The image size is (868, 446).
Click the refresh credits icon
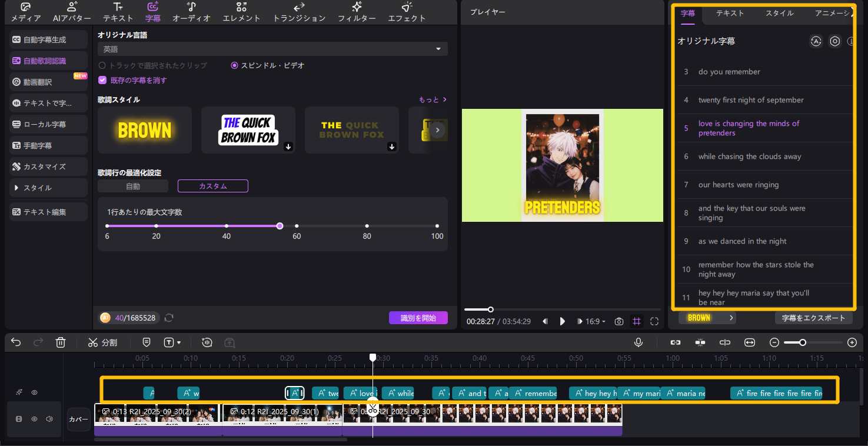169,318
